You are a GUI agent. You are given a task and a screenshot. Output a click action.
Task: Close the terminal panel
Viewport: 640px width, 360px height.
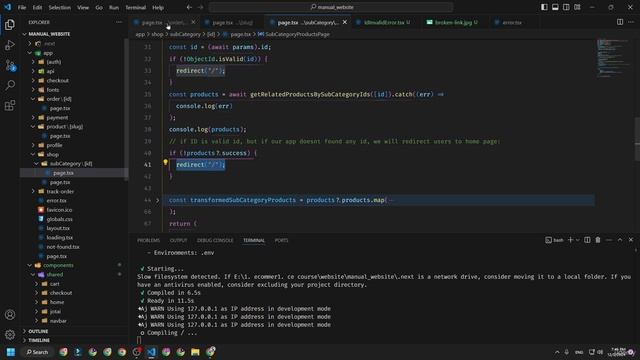click(x=631, y=240)
